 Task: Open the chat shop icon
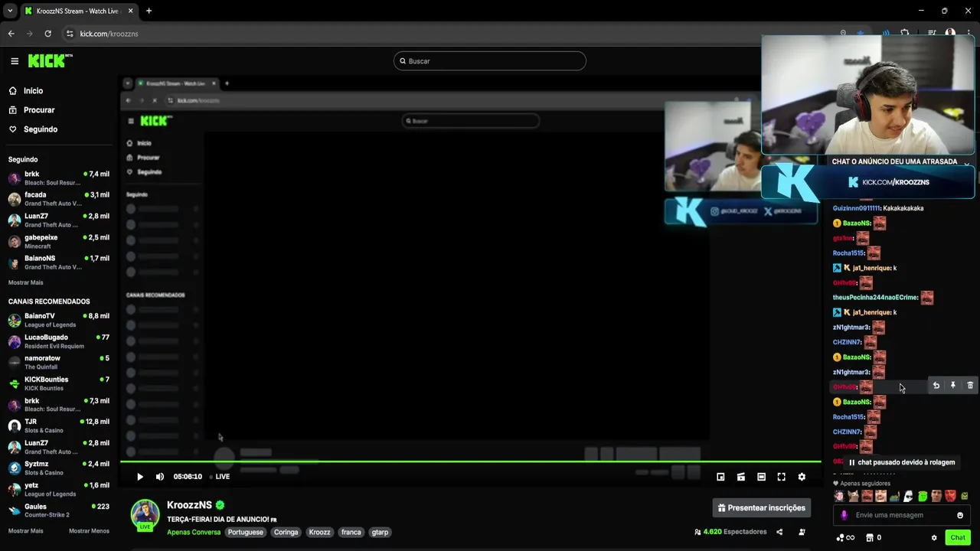click(x=869, y=538)
